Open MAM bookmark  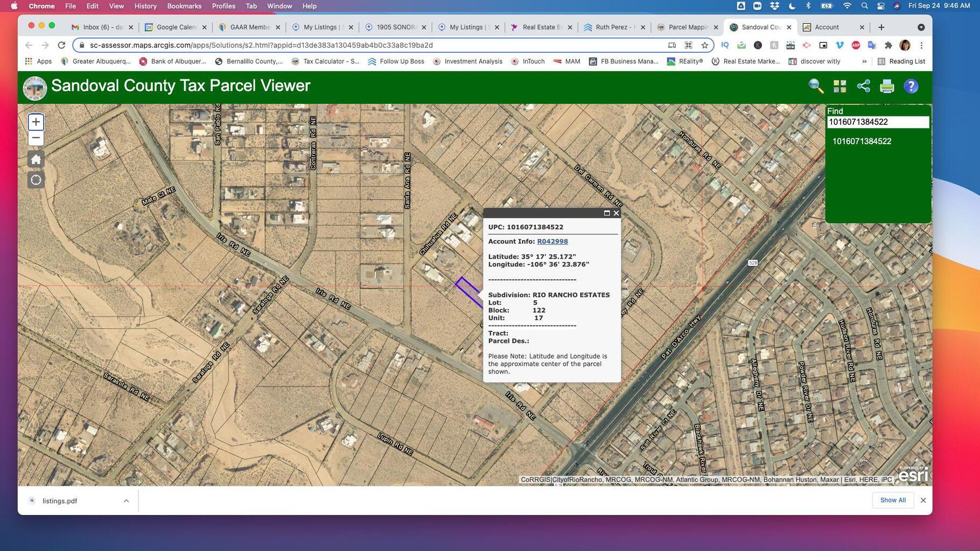coord(567,61)
